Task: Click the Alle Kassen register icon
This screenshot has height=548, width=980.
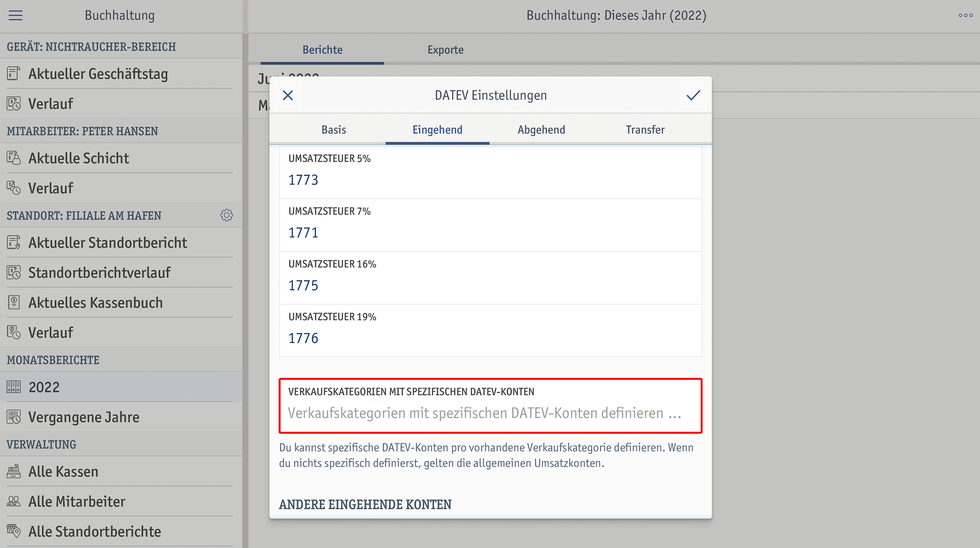Action: (x=14, y=471)
